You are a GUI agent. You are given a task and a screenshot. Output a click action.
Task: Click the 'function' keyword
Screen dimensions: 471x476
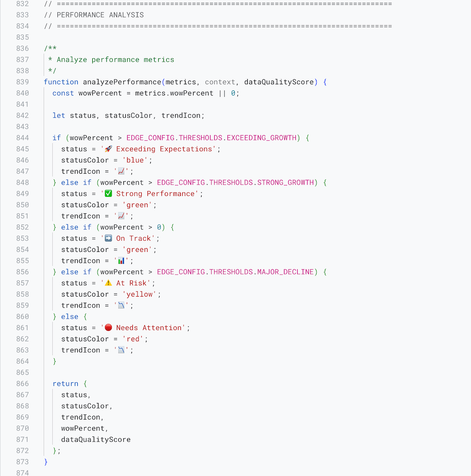coord(61,82)
